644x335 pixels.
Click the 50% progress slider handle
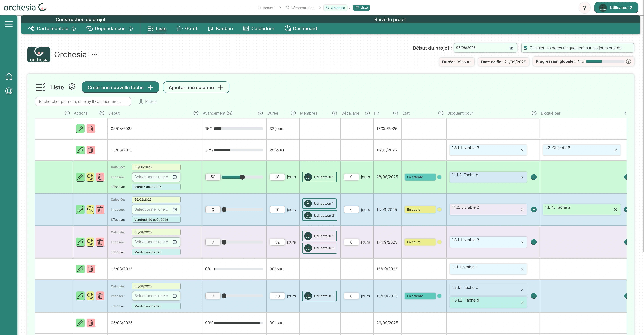point(242,177)
